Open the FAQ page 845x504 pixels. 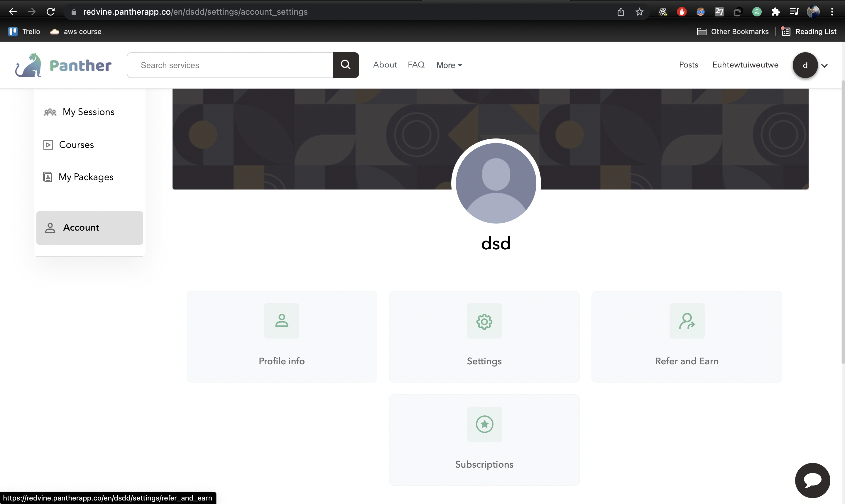tap(416, 65)
